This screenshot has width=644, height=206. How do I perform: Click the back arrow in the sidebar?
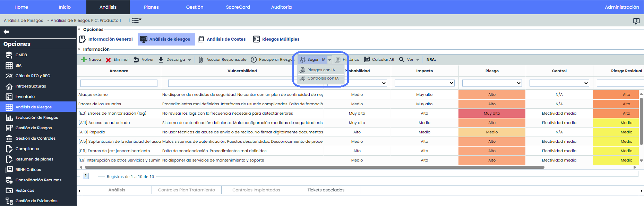click(6, 32)
